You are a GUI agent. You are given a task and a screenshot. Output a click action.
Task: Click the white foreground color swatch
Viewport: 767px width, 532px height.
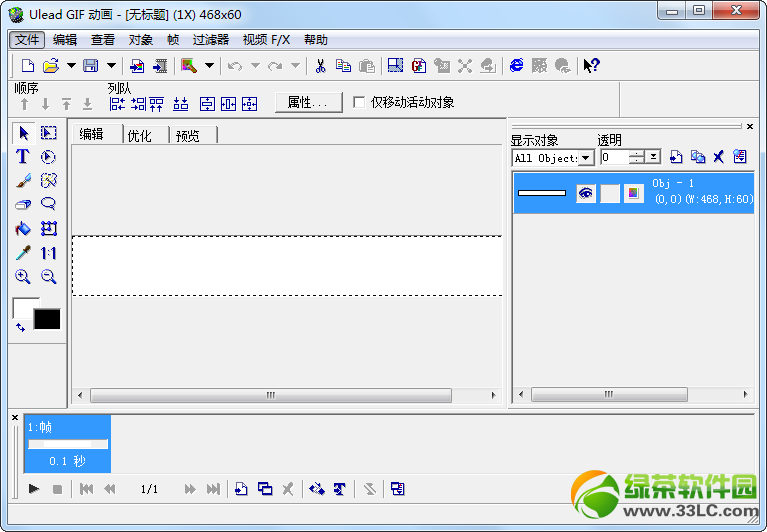[x=23, y=308]
